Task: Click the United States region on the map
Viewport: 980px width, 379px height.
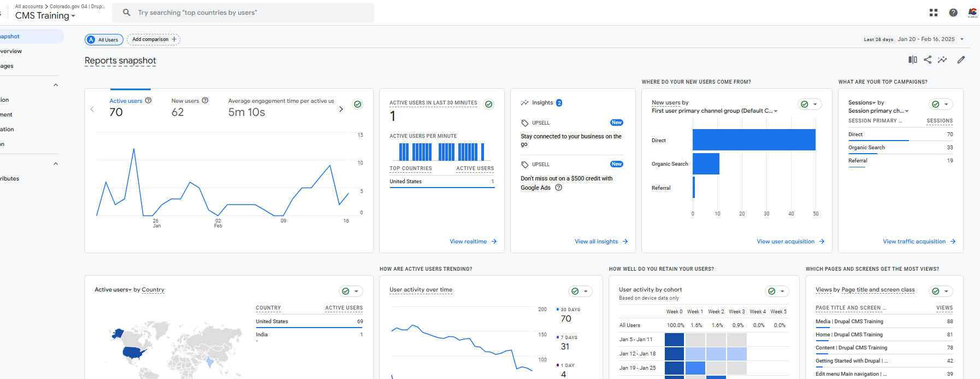Action: click(x=134, y=352)
